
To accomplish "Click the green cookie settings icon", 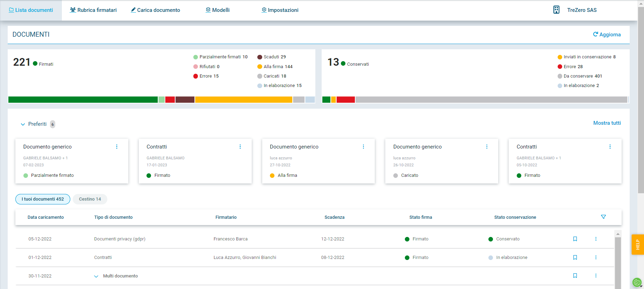I will [637, 282].
